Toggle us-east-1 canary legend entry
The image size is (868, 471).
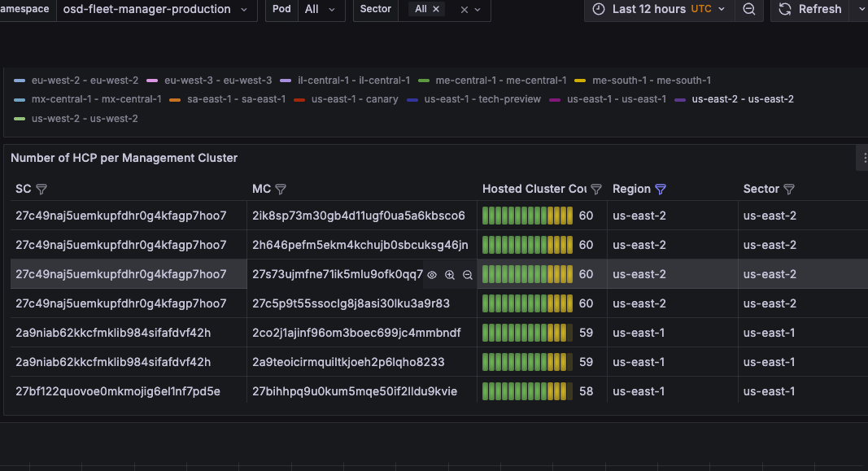(354, 99)
